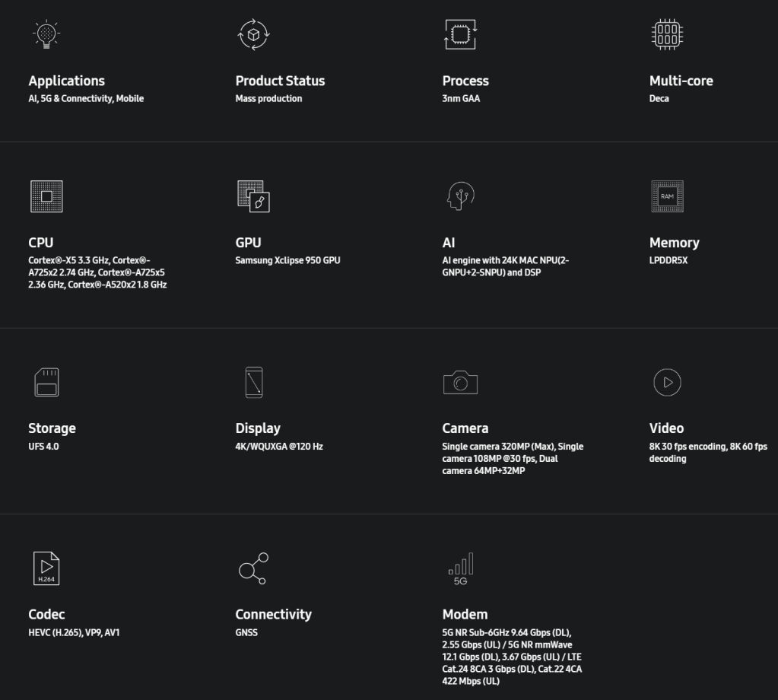Click the Connectivity share nodes icon
The image size is (778, 700).
pyautogui.click(x=253, y=568)
